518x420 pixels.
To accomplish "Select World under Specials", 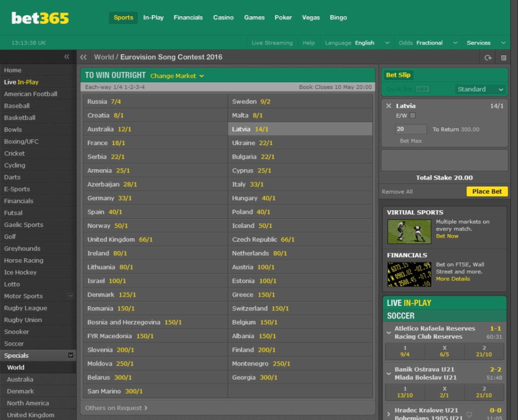I will (38, 367).
